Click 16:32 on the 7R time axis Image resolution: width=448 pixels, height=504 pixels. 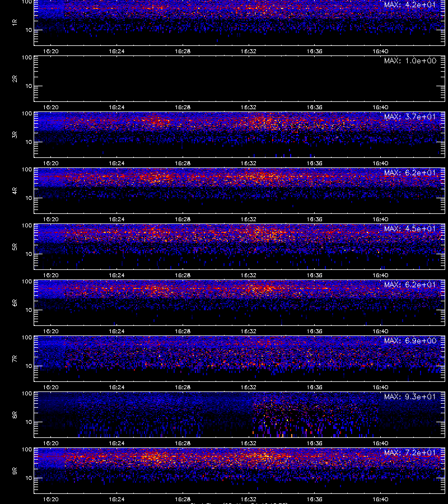point(249,388)
